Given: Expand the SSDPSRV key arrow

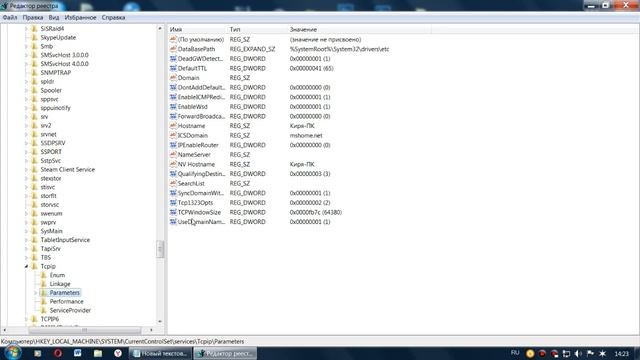Looking at the screenshot, I should pyautogui.click(x=27, y=143).
